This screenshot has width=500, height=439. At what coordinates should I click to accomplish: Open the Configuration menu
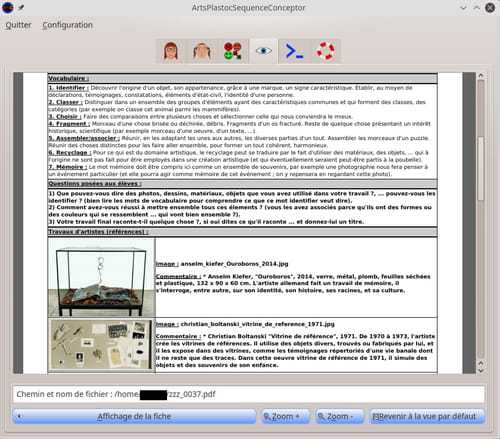67,25
